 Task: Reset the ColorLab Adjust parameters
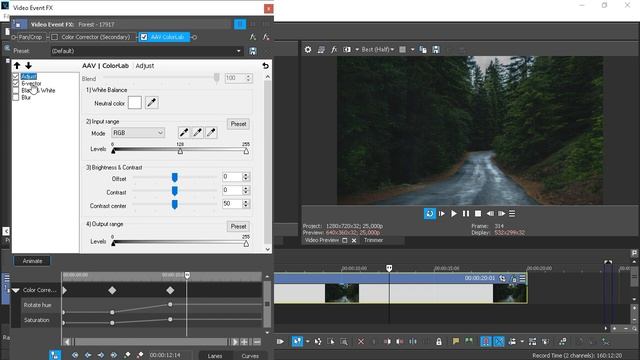pyautogui.click(x=265, y=65)
